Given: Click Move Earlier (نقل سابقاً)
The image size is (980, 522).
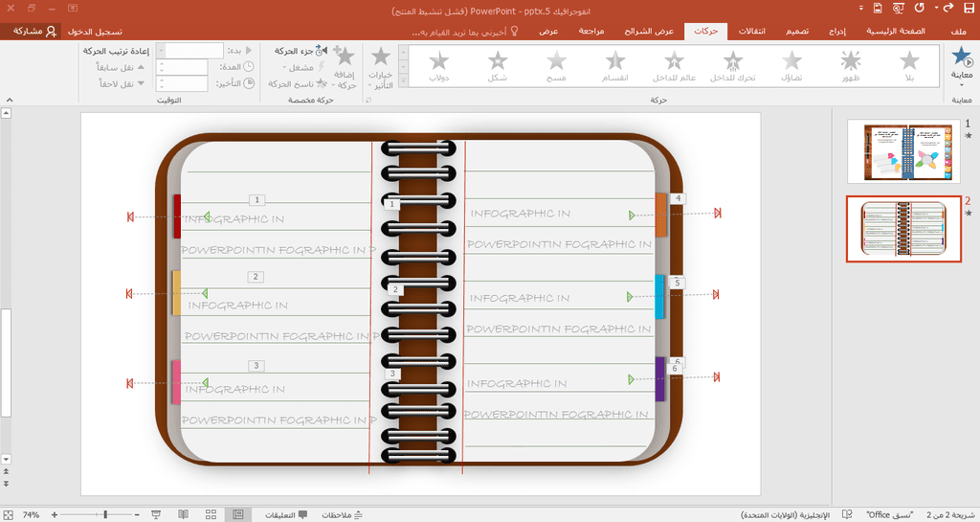Looking at the screenshot, I should tap(121, 67).
